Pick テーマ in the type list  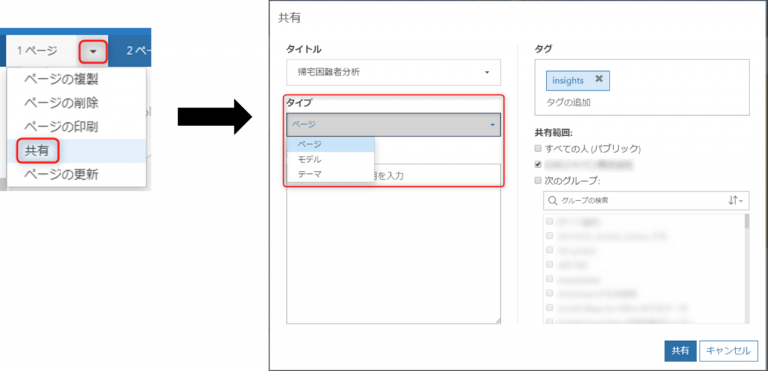pos(331,174)
